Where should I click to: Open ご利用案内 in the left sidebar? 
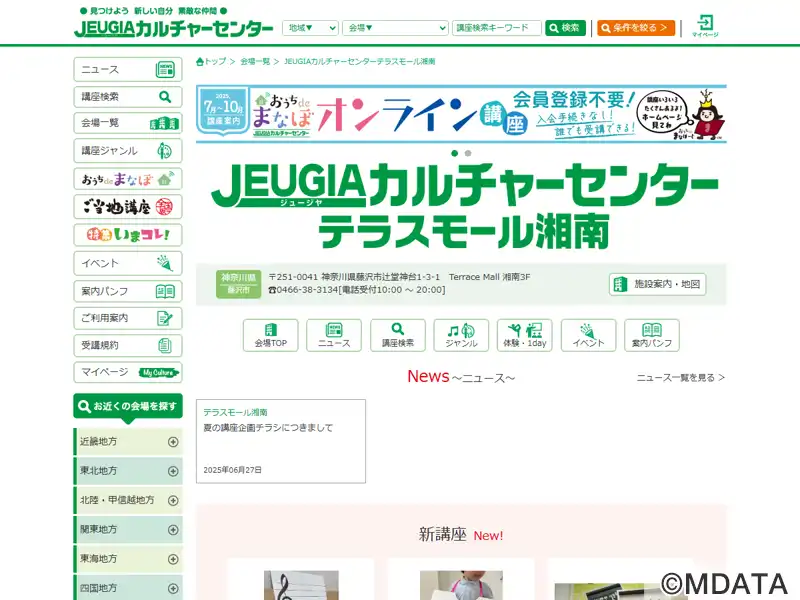128,318
